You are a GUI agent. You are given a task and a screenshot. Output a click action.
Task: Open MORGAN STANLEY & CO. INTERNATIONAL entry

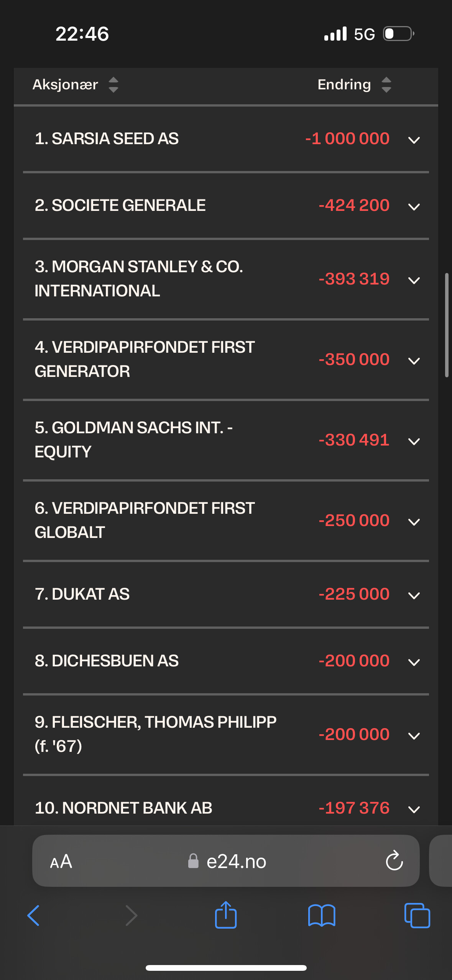point(226,279)
